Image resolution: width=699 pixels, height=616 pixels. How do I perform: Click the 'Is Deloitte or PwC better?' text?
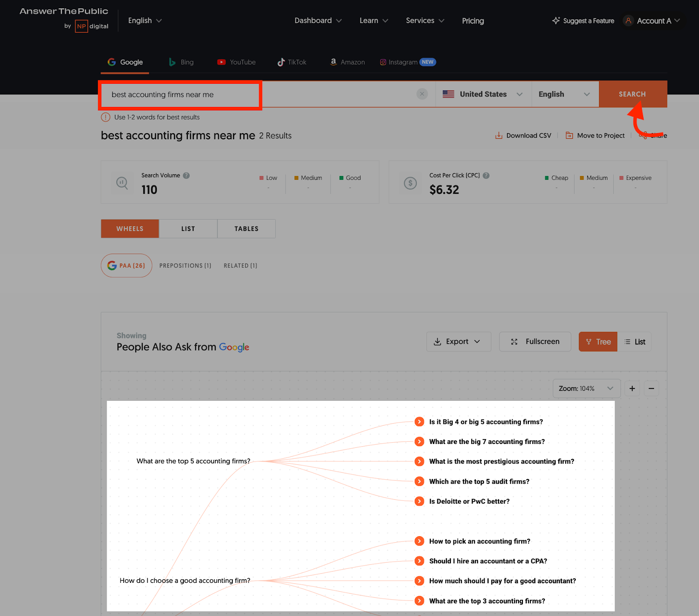click(x=469, y=501)
